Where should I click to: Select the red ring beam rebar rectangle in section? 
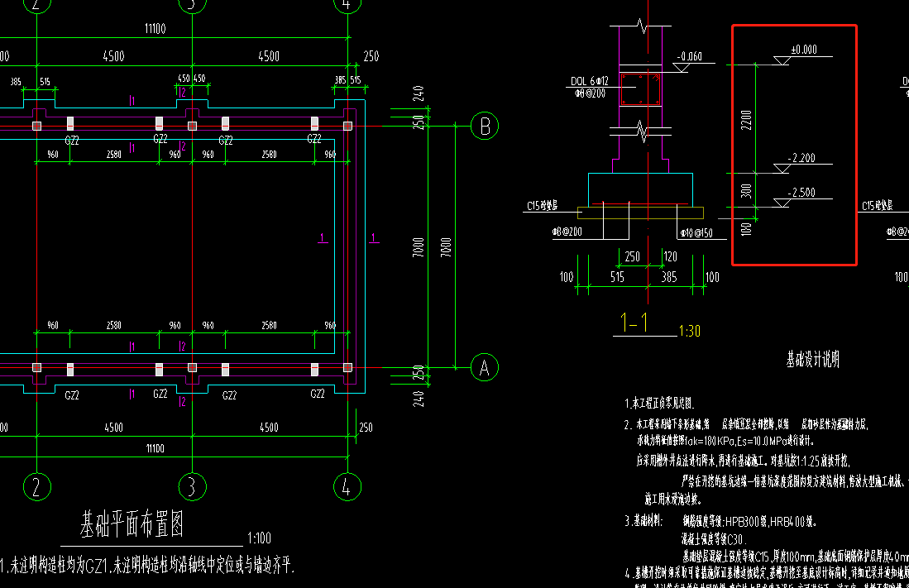(640, 89)
